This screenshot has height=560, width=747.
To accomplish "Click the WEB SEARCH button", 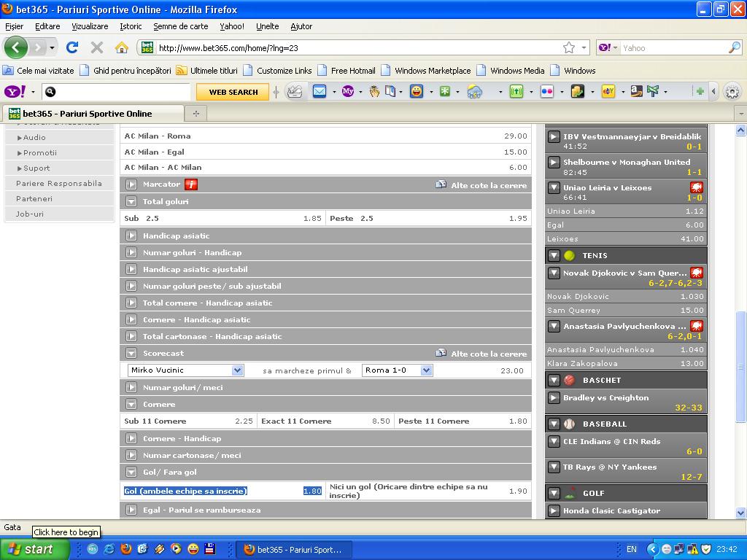I will click(x=233, y=92).
